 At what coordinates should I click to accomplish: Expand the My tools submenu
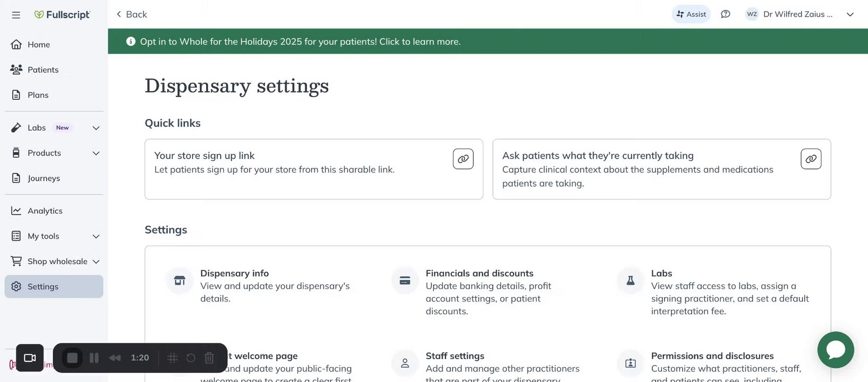tap(96, 237)
